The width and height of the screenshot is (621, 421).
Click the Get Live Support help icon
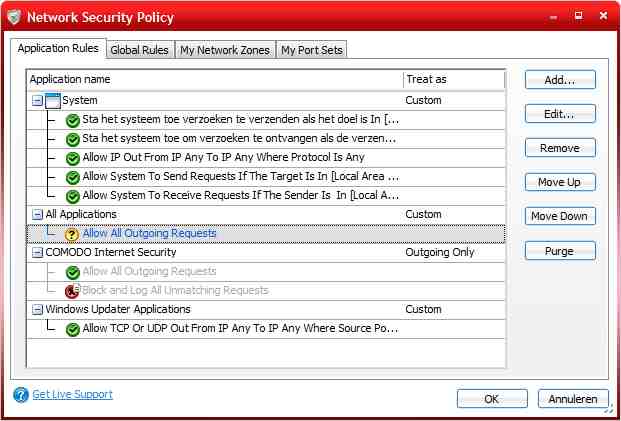click(x=21, y=395)
